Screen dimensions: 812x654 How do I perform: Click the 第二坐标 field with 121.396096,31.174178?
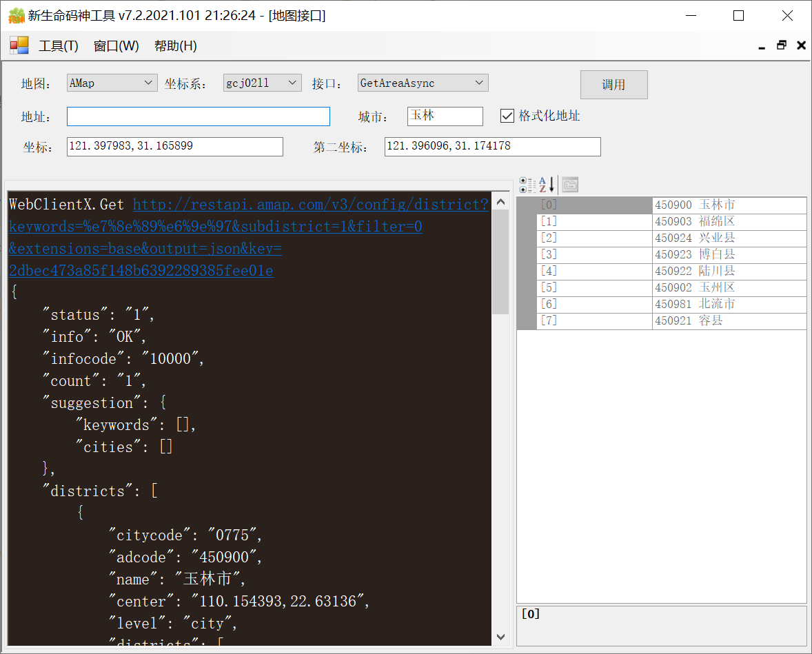point(492,147)
